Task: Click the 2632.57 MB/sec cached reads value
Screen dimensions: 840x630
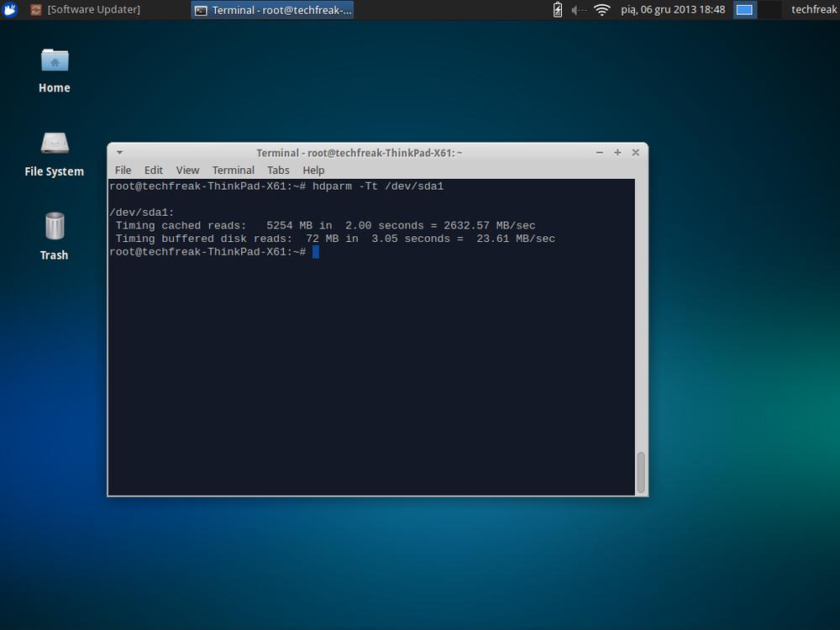Action: pyautogui.click(x=489, y=225)
